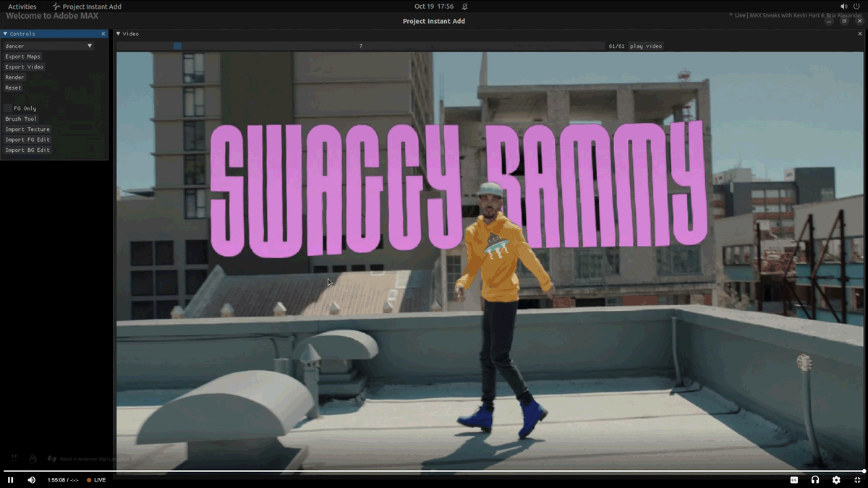Click the LIVE indicator dot
Screen dimensions: 868x488
pos(89,480)
